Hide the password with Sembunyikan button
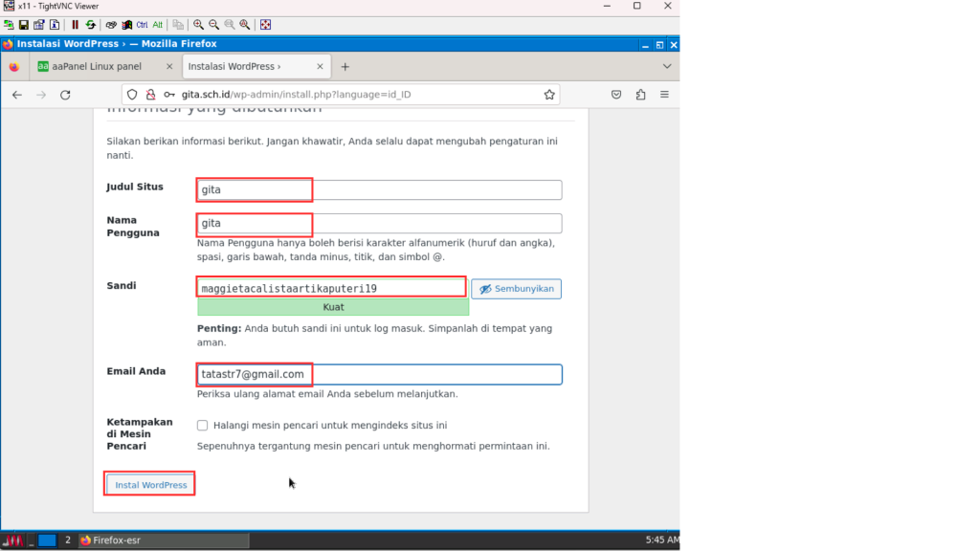Image resolution: width=980 pixels, height=551 pixels. (516, 289)
